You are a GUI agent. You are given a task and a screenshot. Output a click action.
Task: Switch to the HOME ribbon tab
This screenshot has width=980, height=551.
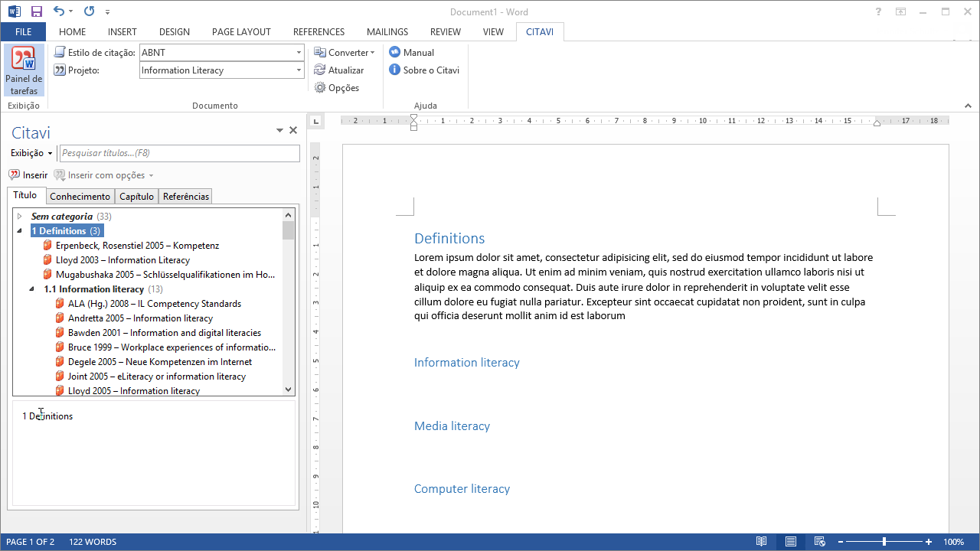72,32
